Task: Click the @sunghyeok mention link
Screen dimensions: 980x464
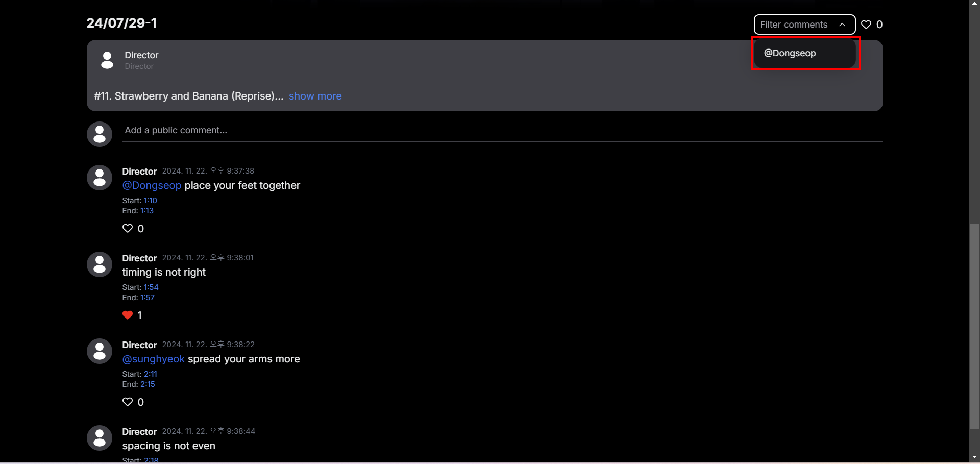Action: tap(153, 359)
